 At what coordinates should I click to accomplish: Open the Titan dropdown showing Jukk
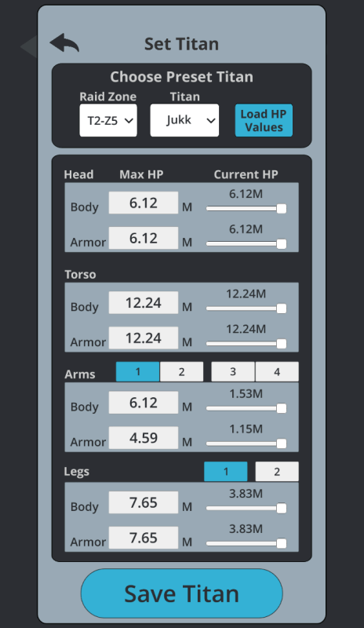coord(184,120)
